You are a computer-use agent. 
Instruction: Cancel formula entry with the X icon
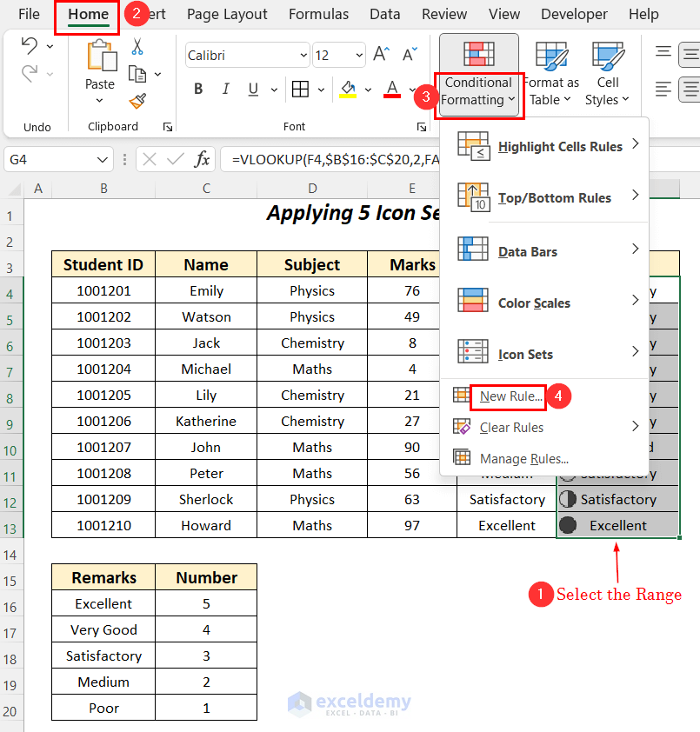[150, 160]
